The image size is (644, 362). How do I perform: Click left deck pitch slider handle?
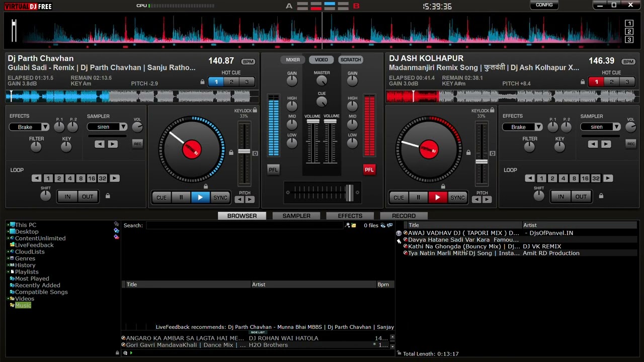tap(244, 152)
